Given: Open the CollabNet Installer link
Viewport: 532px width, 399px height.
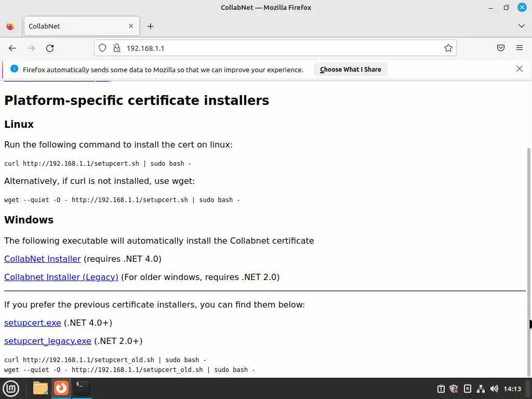Looking at the screenshot, I should click(43, 259).
